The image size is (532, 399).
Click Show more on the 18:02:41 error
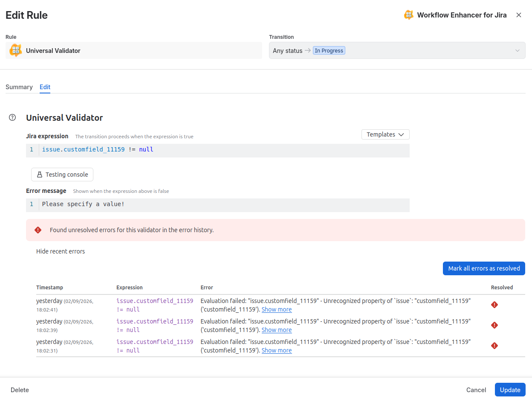277,309
